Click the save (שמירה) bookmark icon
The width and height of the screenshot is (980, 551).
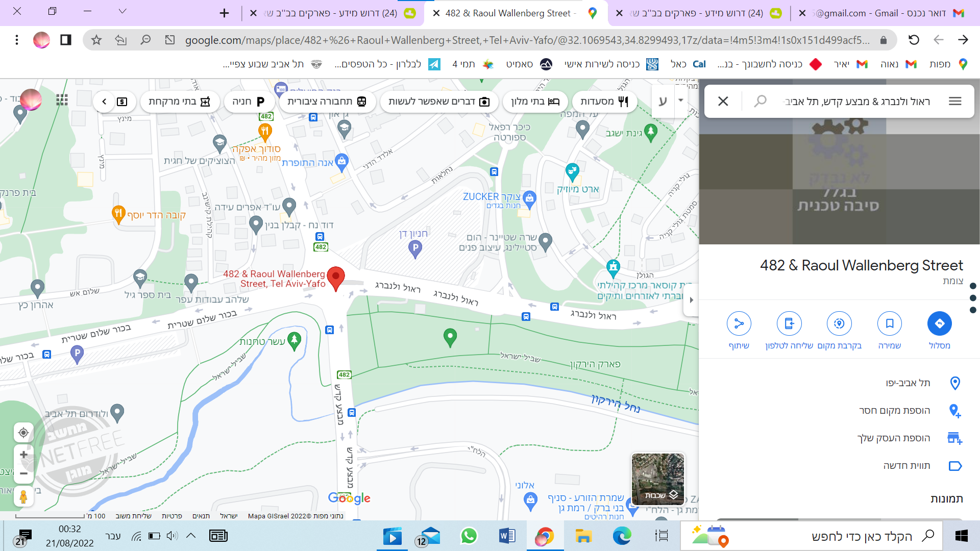pos(889,323)
